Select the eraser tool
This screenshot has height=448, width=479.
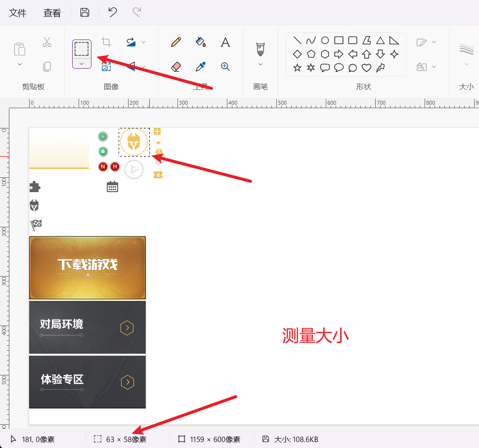click(176, 67)
